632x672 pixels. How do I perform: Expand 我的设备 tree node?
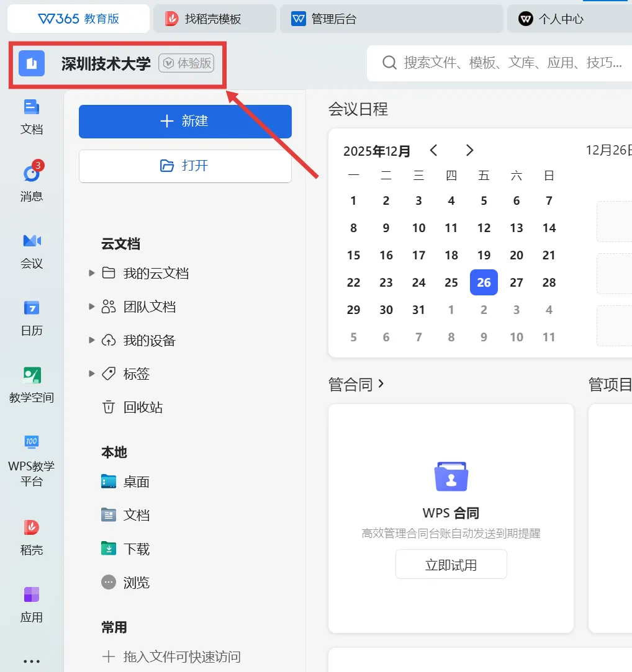click(91, 340)
